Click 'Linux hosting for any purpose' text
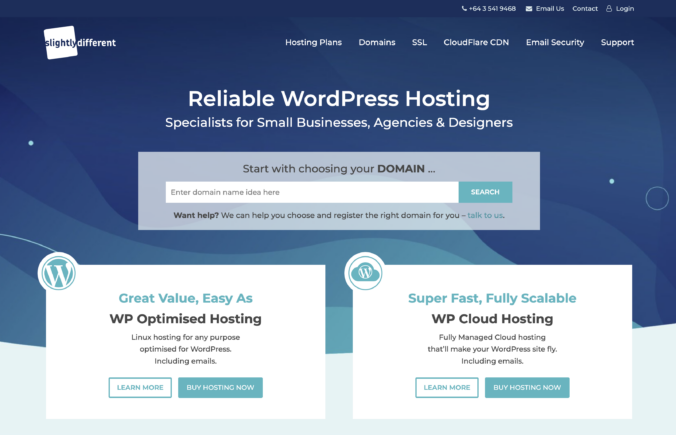 click(185, 337)
